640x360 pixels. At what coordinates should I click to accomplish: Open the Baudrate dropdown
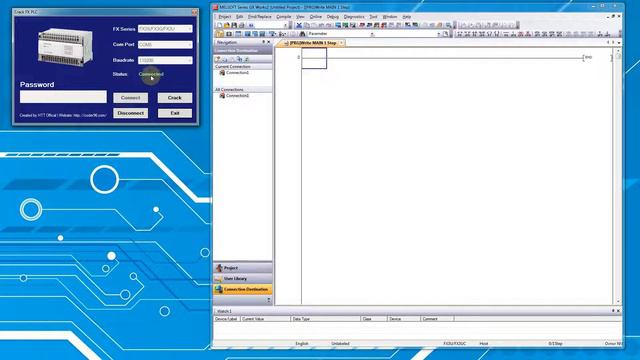[x=165, y=60]
